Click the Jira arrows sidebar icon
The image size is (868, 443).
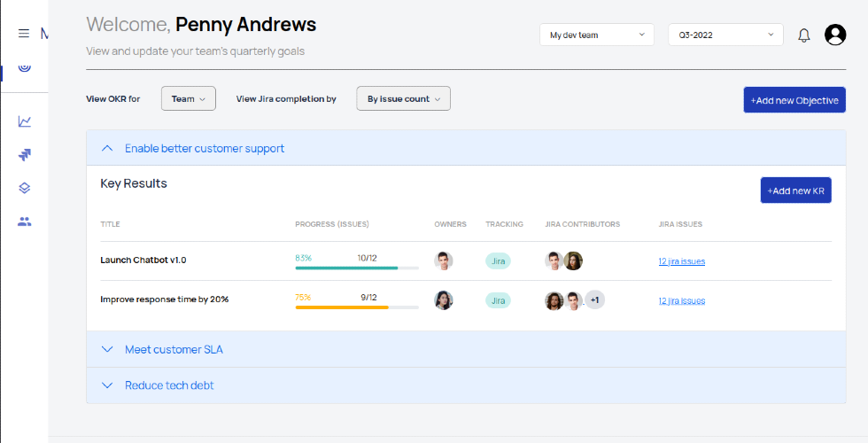click(25, 154)
